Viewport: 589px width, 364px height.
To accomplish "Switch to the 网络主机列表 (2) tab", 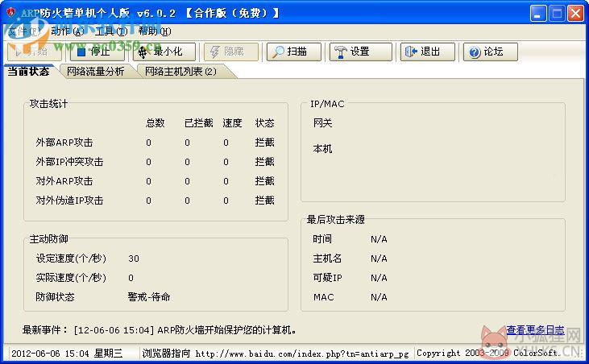I will [x=180, y=72].
